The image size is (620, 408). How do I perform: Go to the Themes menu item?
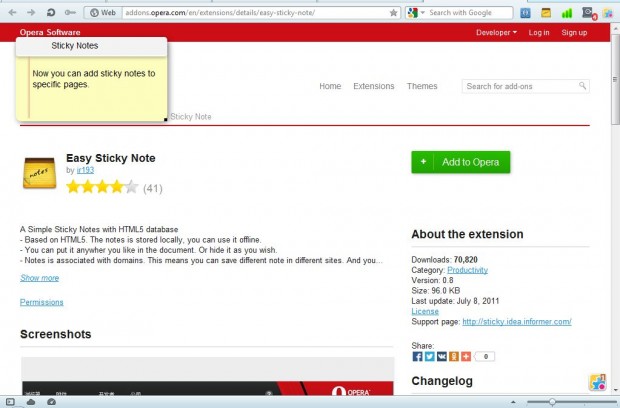point(422,86)
